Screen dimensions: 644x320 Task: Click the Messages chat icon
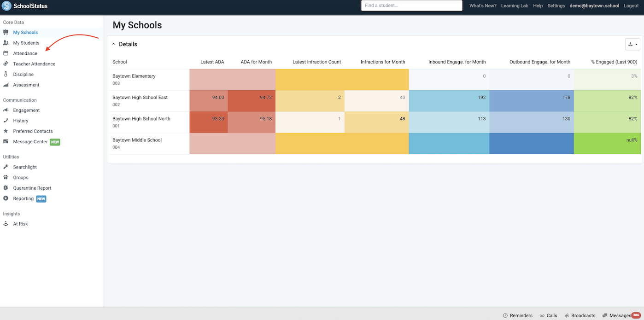(x=605, y=315)
